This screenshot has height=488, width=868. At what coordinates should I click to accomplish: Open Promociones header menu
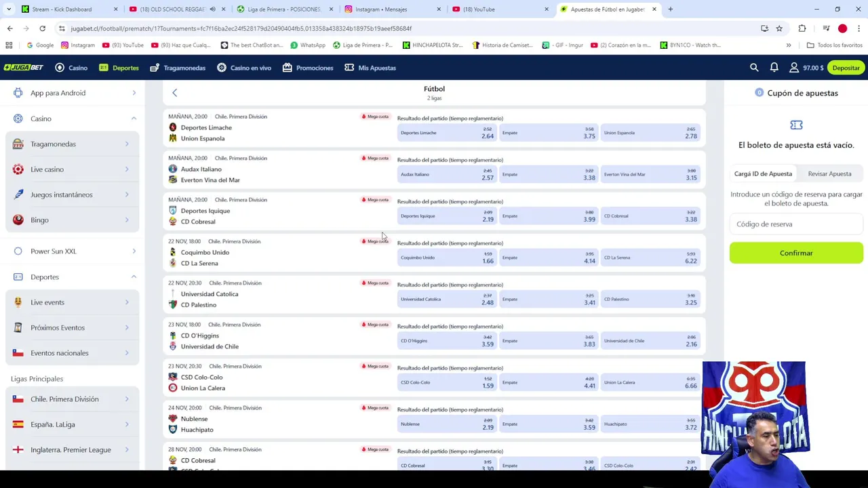pyautogui.click(x=308, y=68)
